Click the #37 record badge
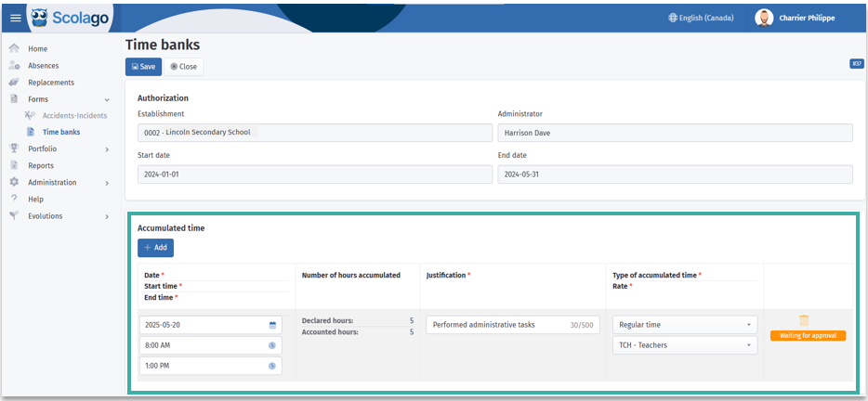The height and width of the screenshot is (401, 868). coord(856,64)
